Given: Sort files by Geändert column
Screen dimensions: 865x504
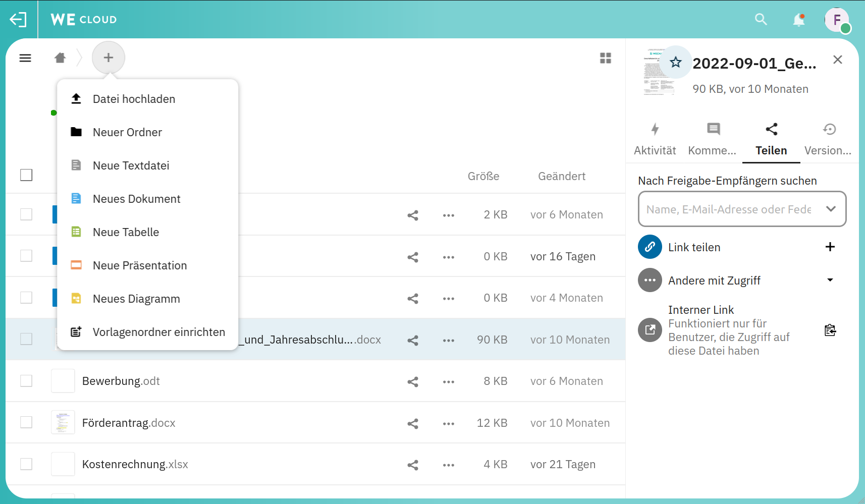Looking at the screenshot, I should tap(562, 176).
